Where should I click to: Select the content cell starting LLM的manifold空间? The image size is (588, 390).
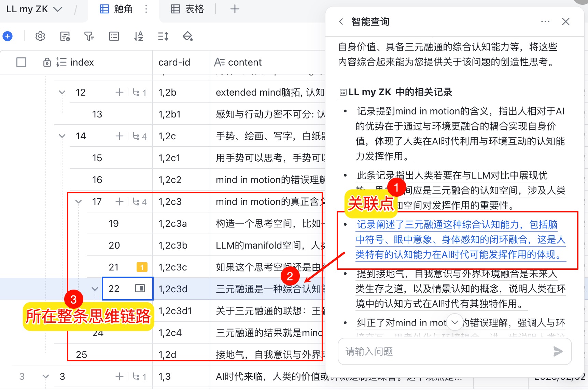(268, 245)
